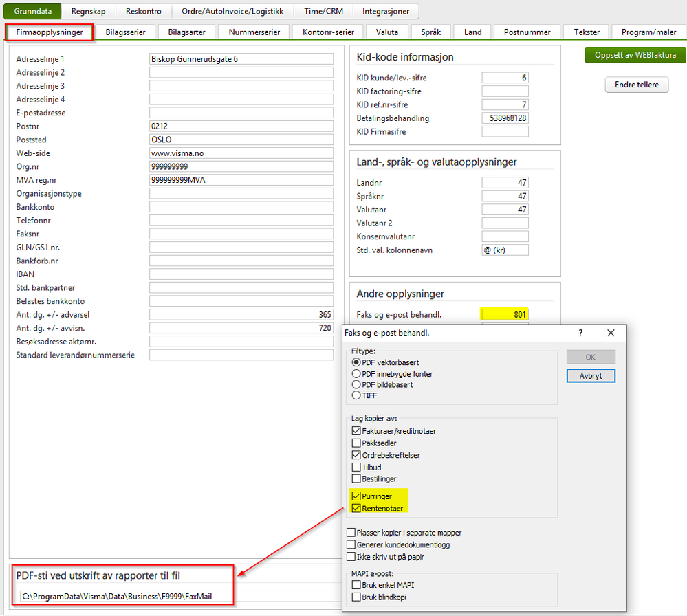687x616 pixels.
Task: Switch to the Regnskap tab
Action: point(88,12)
